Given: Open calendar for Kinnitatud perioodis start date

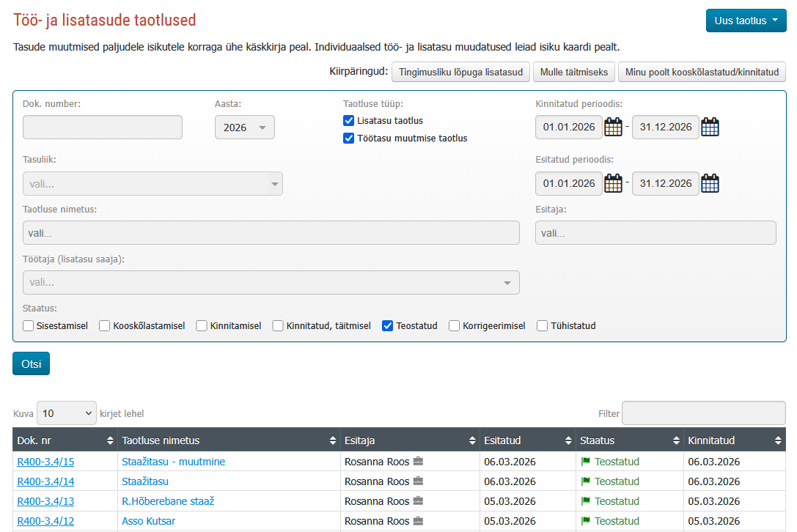Looking at the screenshot, I should point(613,127).
